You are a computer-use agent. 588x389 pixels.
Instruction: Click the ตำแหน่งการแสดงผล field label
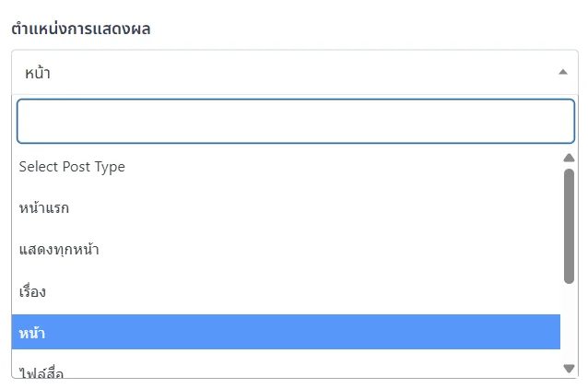[x=81, y=29]
